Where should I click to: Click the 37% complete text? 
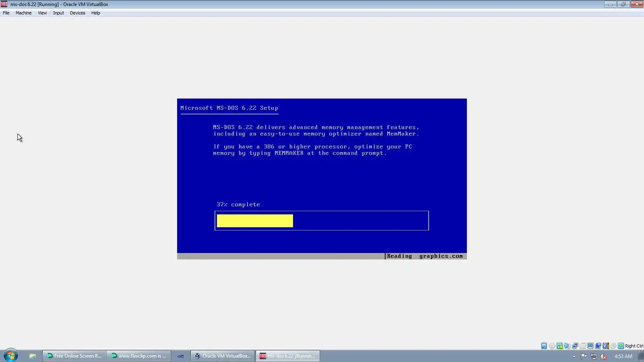[238, 204]
